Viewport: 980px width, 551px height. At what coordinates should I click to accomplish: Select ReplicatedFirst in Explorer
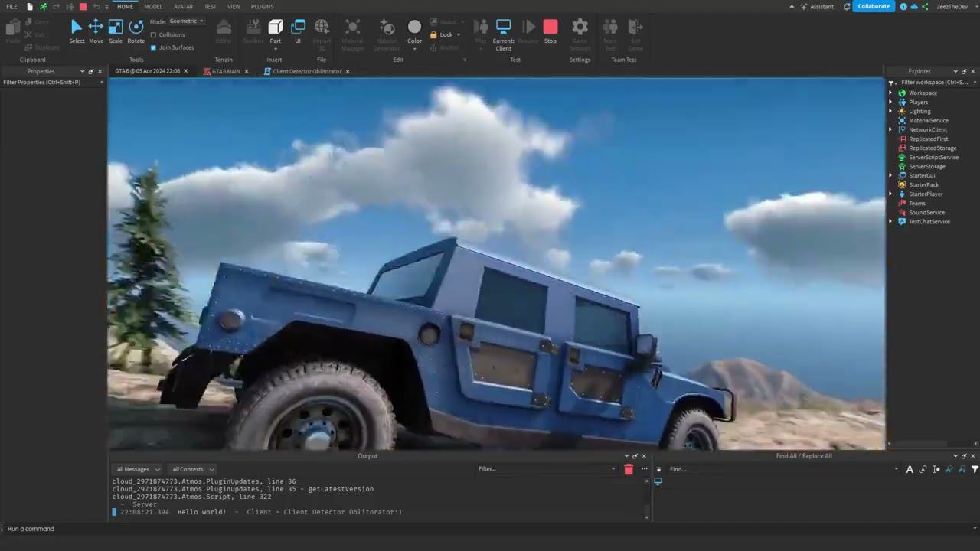click(x=928, y=139)
